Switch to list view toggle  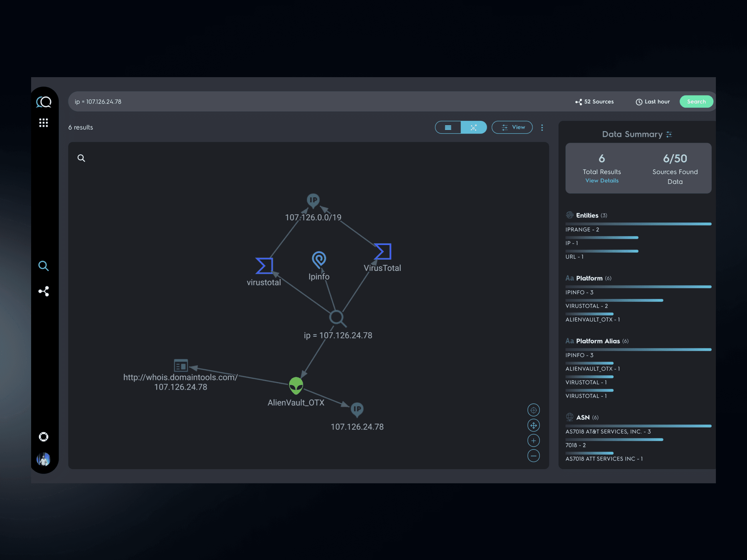point(448,127)
